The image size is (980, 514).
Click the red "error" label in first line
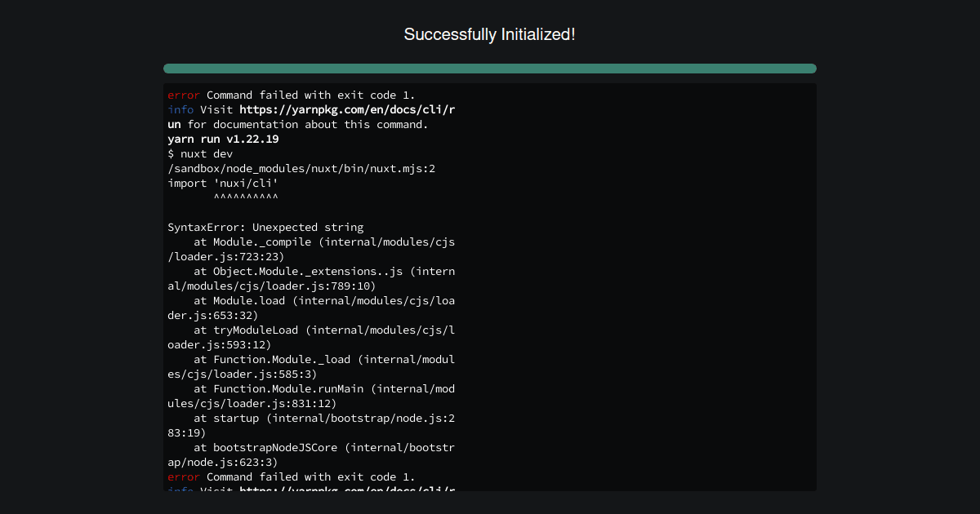click(184, 95)
